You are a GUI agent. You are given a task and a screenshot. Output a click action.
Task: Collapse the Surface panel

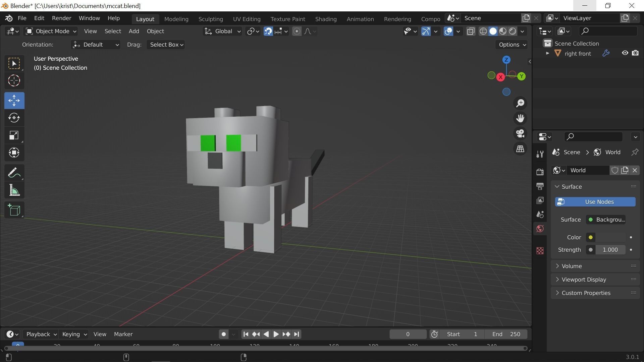595,187
